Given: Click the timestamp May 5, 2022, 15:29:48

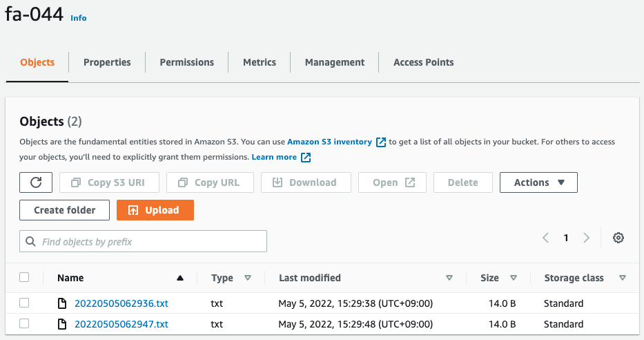Looking at the screenshot, I should (x=355, y=324).
